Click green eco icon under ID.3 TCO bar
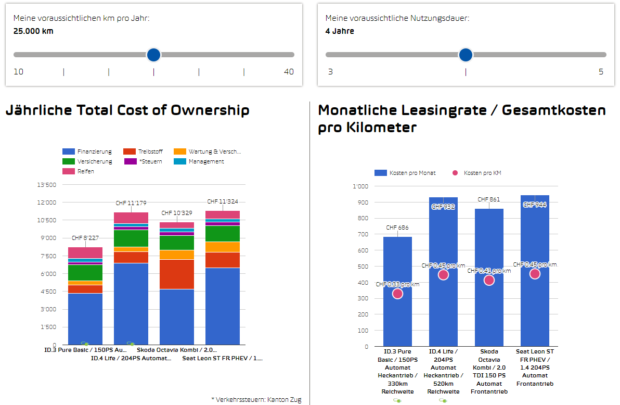This screenshot has height=405, width=620. tap(85, 343)
